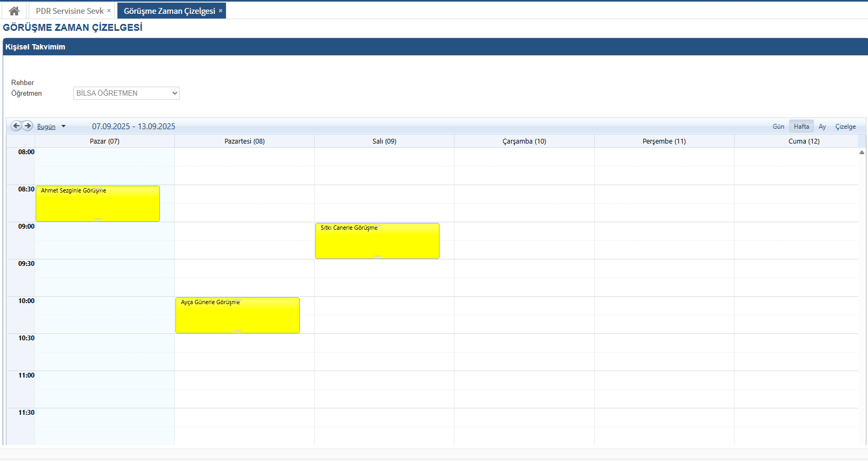This screenshot has width=868, height=461.
Task: Click the home icon tab
Action: click(x=14, y=11)
